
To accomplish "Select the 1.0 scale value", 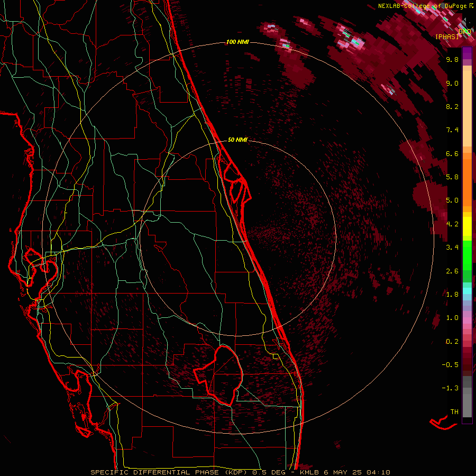I will click(452, 317).
